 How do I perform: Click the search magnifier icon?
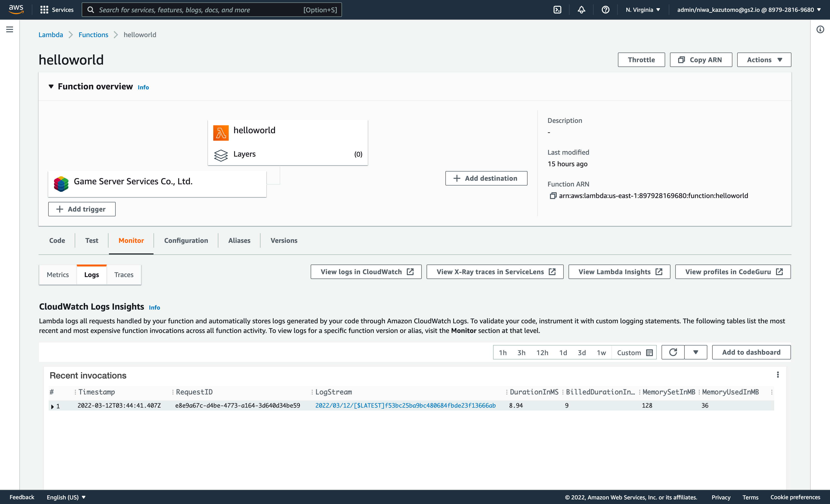pyautogui.click(x=91, y=10)
